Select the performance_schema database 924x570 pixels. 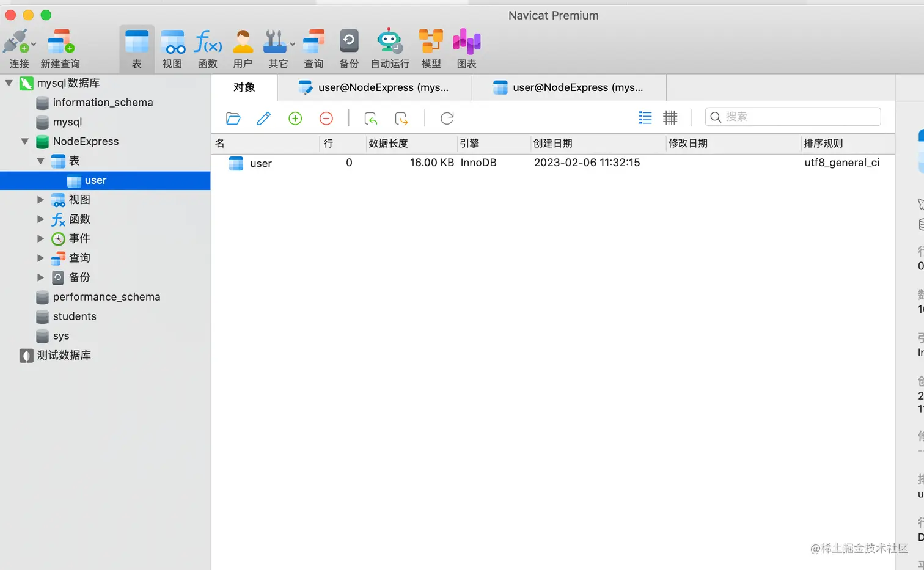coord(106,297)
